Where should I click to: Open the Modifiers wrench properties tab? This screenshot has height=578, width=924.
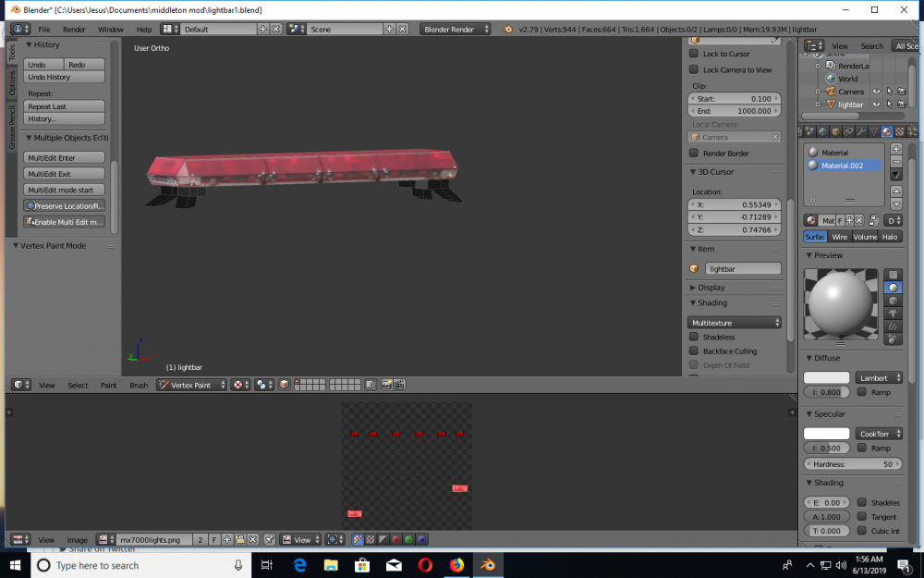click(x=861, y=131)
